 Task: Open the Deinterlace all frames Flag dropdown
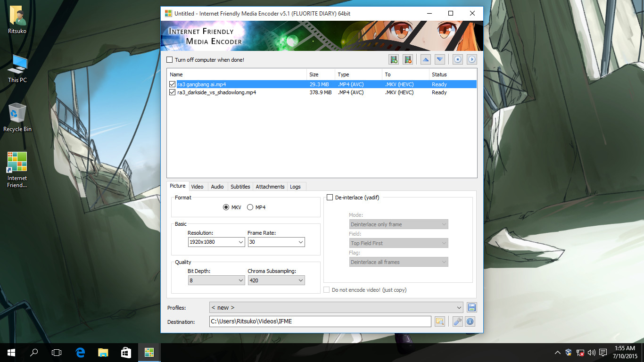pyautogui.click(x=399, y=262)
